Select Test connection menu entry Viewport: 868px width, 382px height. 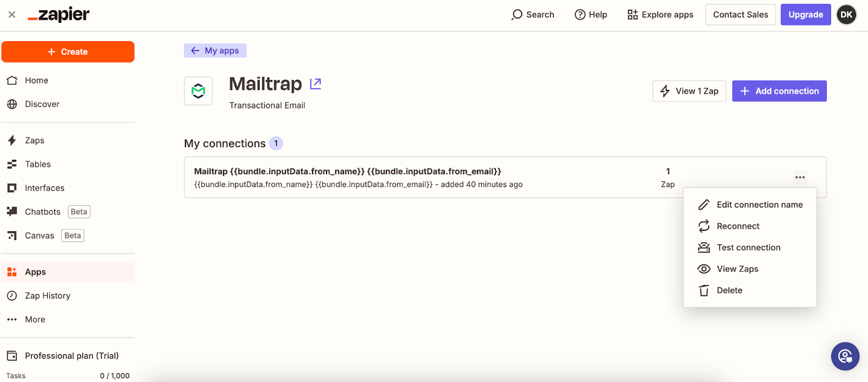point(748,248)
